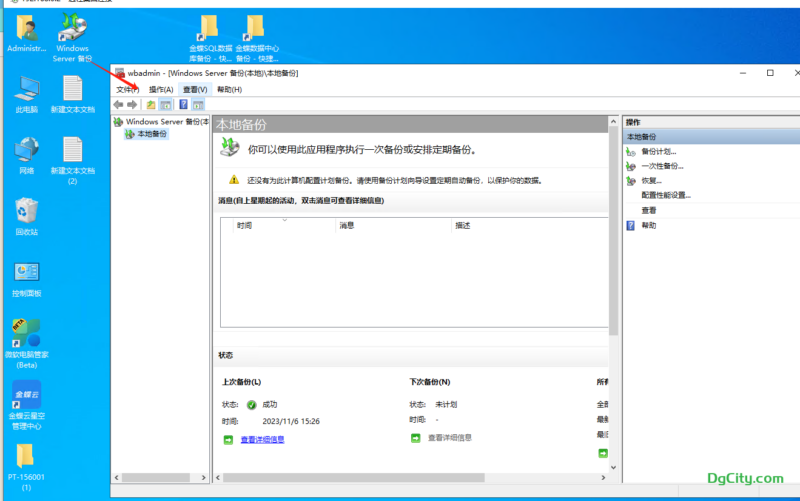Image resolution: width=800 pixels, height=501 pixels.
Task: Open Backup Schedule (备份计划) in Actions pane
Action: (658, 151)
